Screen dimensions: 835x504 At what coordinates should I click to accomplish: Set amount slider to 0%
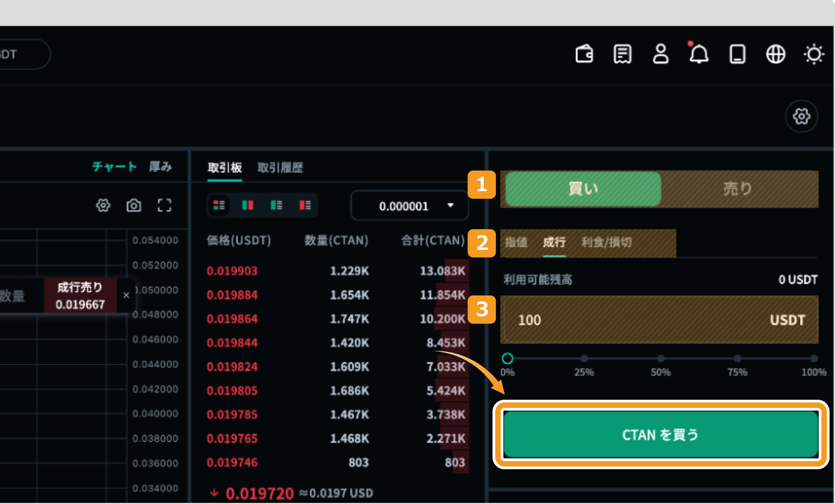(507, 358)
